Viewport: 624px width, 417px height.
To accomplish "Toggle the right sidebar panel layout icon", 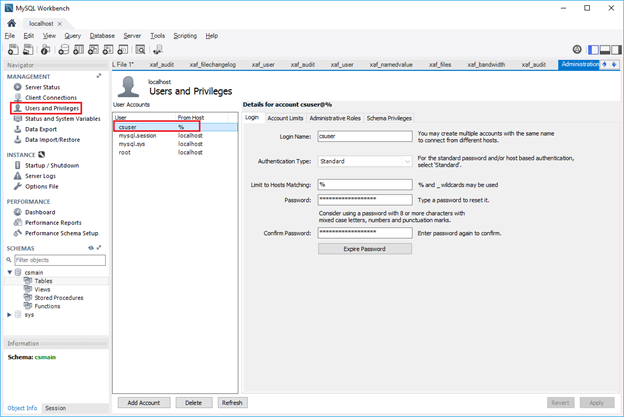I will pyautogui.click(x=616, y=50).
